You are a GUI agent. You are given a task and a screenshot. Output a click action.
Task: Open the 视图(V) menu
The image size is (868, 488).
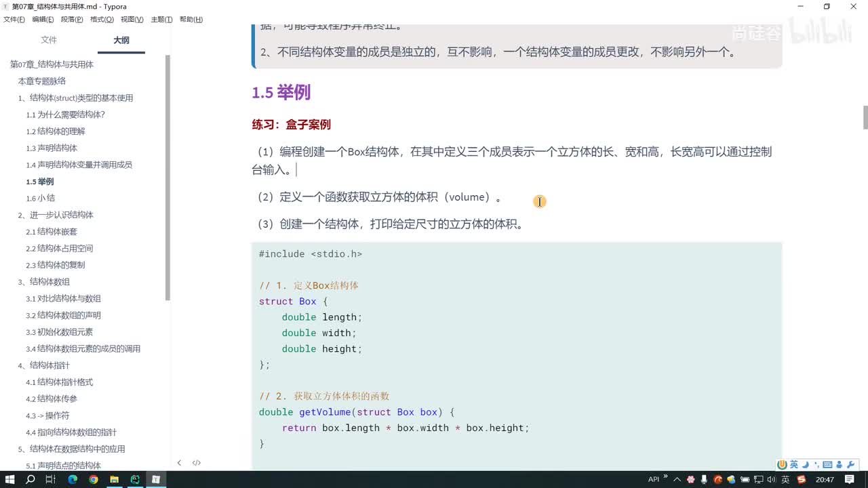click(132, 19)
